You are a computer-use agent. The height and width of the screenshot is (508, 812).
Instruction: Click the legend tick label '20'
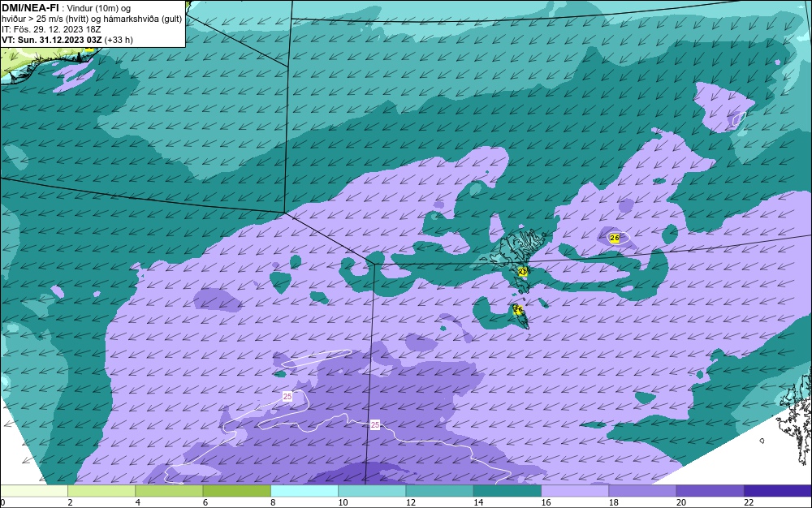pyautogui.click(x=681, y=502)
